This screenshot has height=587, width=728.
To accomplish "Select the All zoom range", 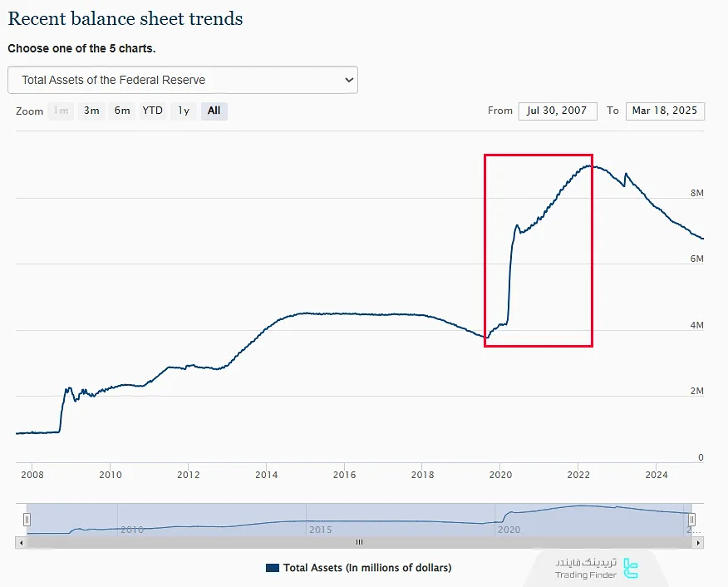I will tap(214, 111).
